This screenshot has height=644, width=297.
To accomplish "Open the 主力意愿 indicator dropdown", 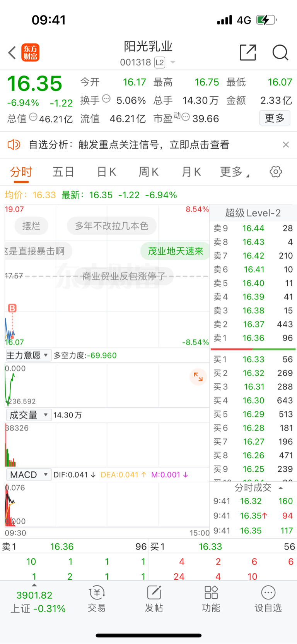I will (x=29, y=355).
